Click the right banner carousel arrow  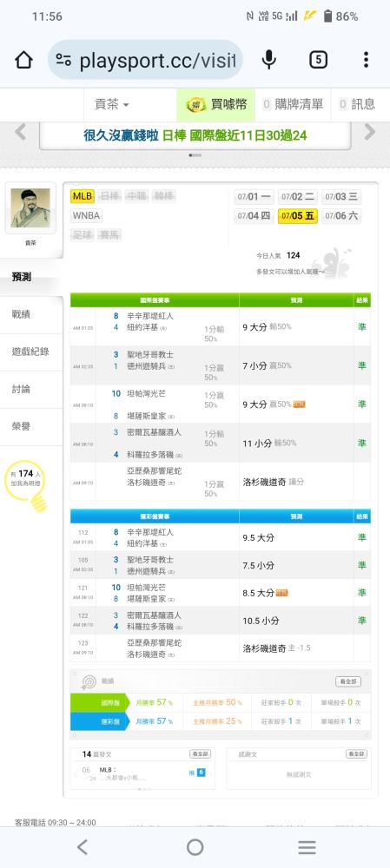coord(369,132)
